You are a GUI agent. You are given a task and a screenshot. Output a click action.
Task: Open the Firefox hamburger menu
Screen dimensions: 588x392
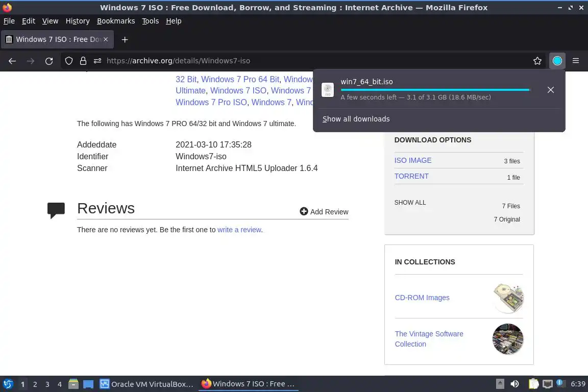pyautogui.click(x=576, y=61)
